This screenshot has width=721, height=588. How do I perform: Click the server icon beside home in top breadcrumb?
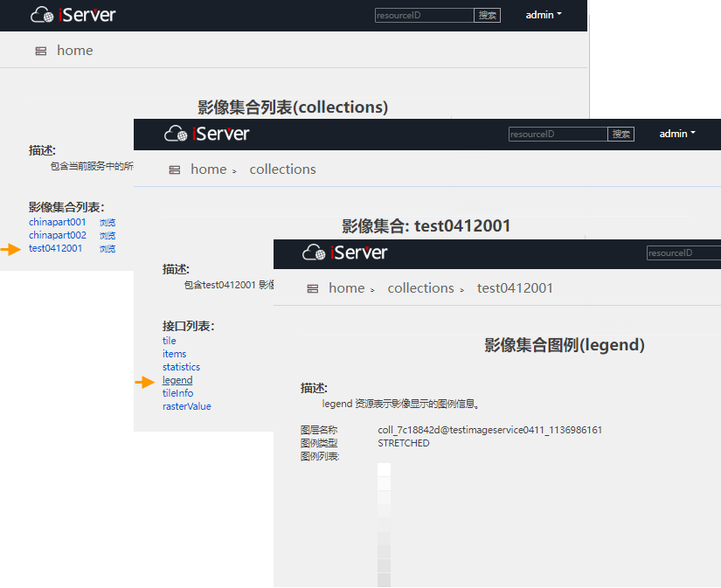pyautogui.click(x=41, y=52)
